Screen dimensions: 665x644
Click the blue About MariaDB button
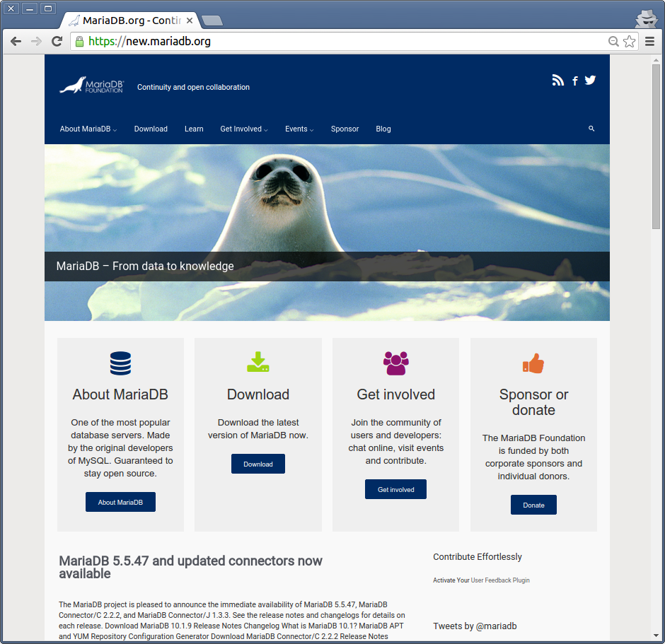120,502
